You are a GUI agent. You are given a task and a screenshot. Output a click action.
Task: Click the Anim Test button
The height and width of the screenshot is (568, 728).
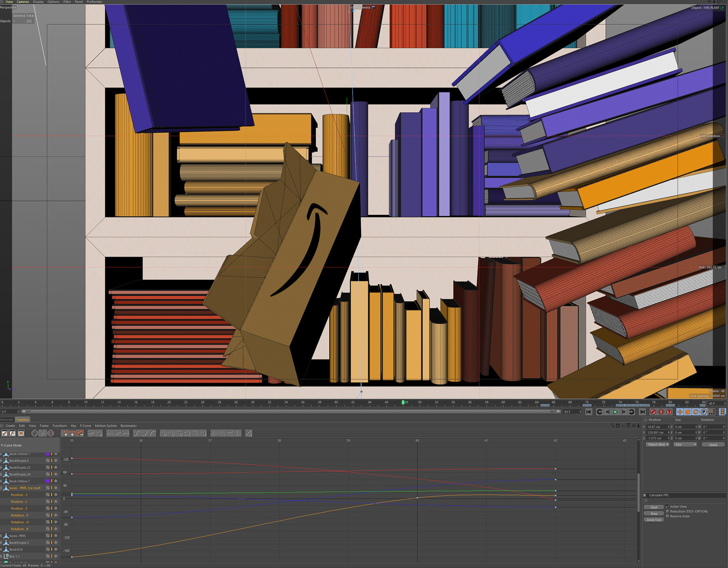tap(654, 520)
